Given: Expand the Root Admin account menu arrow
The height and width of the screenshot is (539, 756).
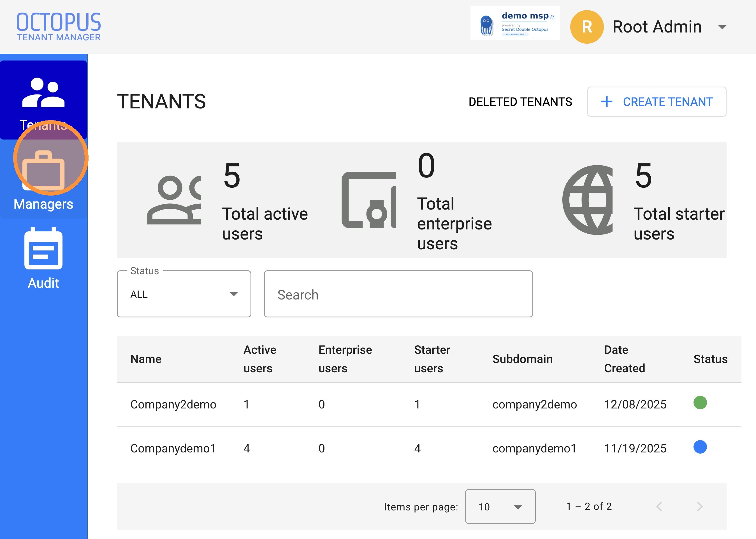Looking at the screenshot, I should [722, 27].
